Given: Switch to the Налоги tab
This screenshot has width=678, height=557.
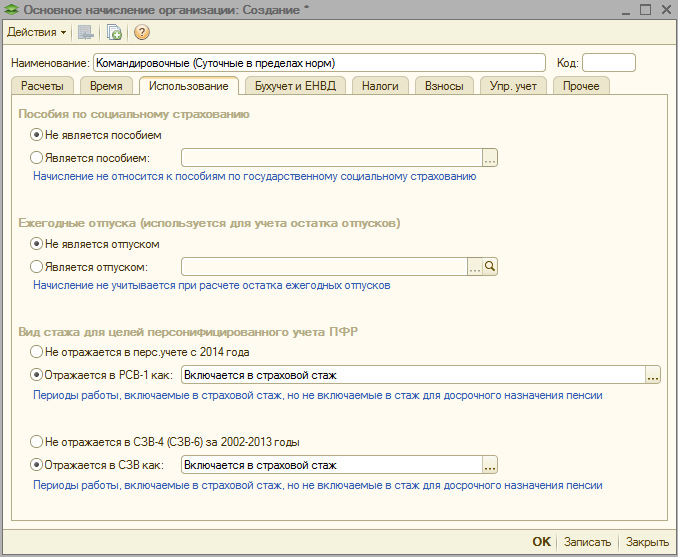Looking at the screenshot, I should pyautogui.click(x=380, y=86).
